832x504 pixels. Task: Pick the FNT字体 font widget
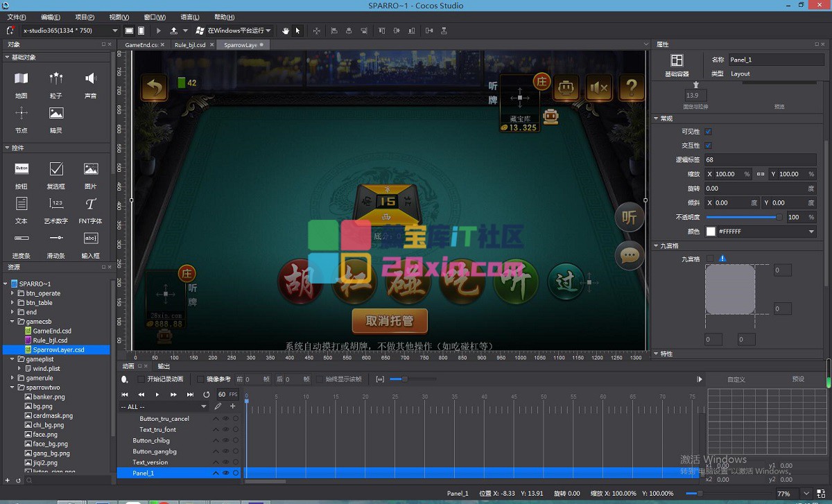(91, 203)
